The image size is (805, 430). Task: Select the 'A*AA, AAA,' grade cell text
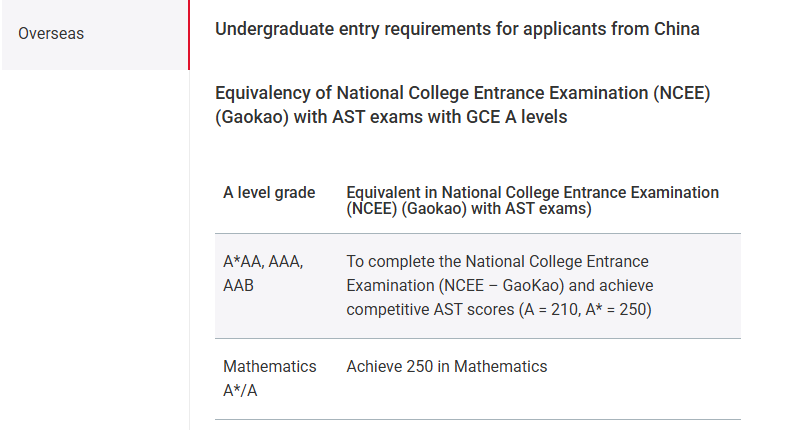263,262
